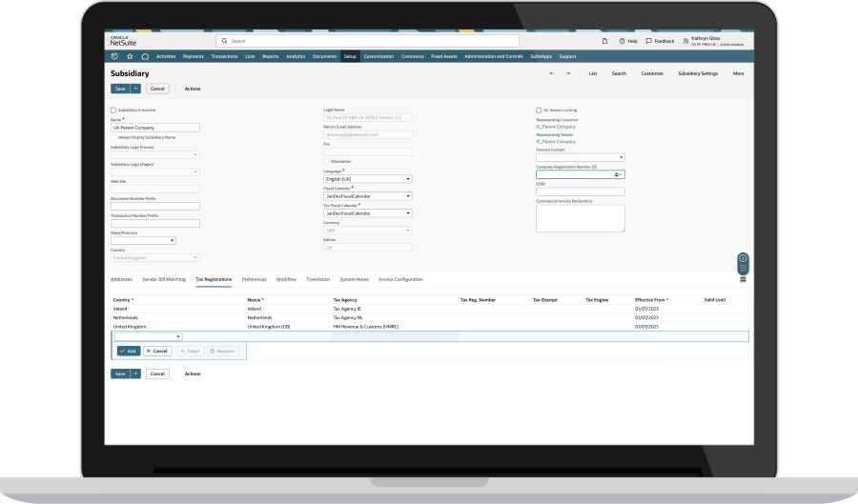Open the Recent Records clock icon

click(x=114, y=56)
